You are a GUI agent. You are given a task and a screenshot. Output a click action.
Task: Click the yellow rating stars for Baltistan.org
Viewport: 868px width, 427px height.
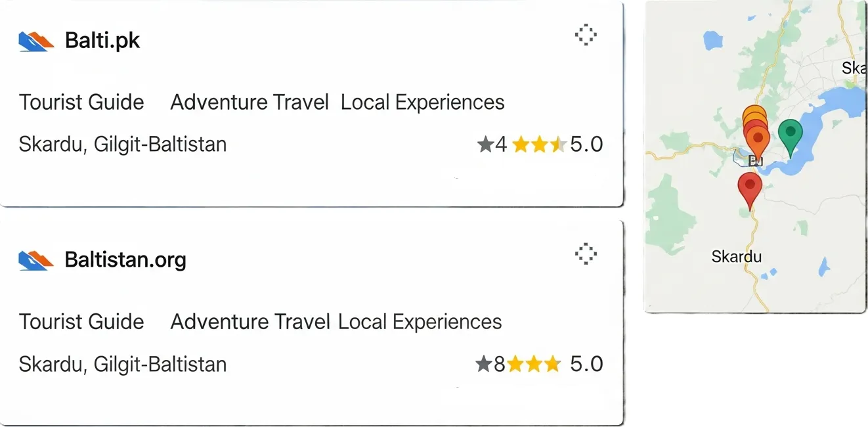(534, 364)
